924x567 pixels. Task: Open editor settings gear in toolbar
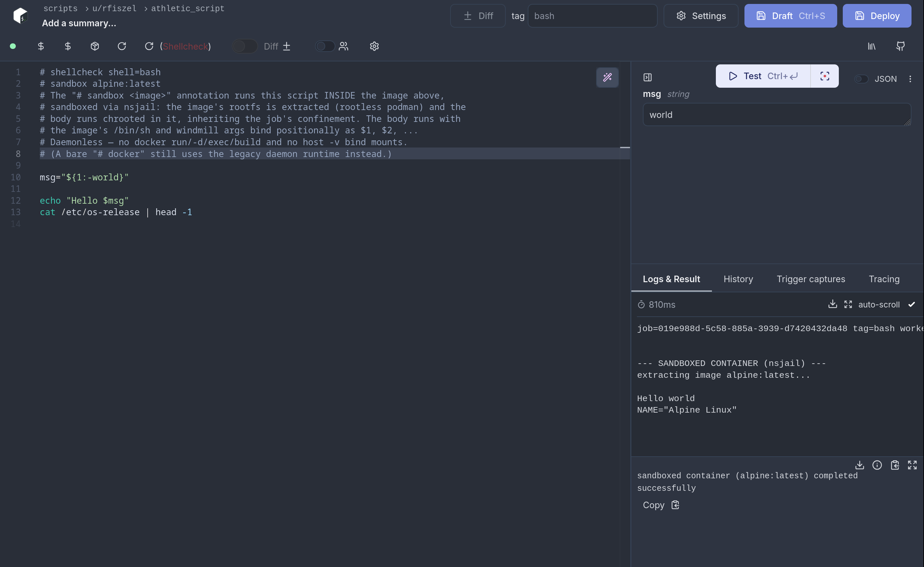point(374,46)
